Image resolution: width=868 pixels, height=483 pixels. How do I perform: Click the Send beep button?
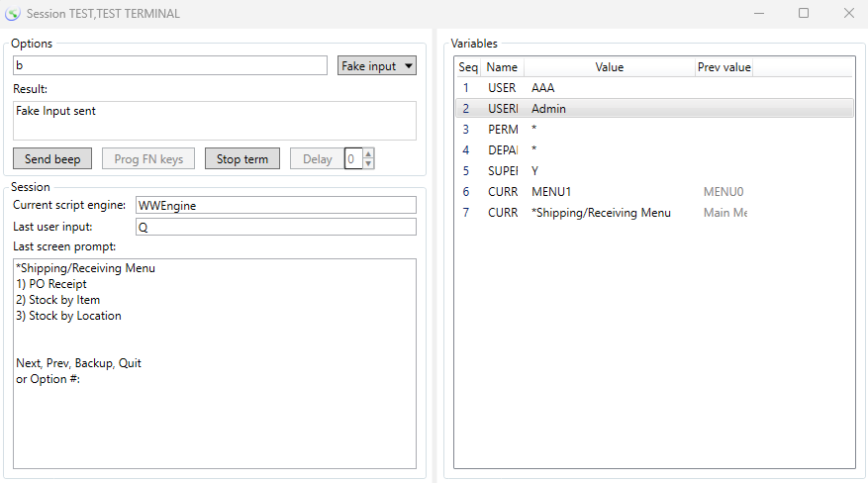pyautogui.click(x=52, y=159)
